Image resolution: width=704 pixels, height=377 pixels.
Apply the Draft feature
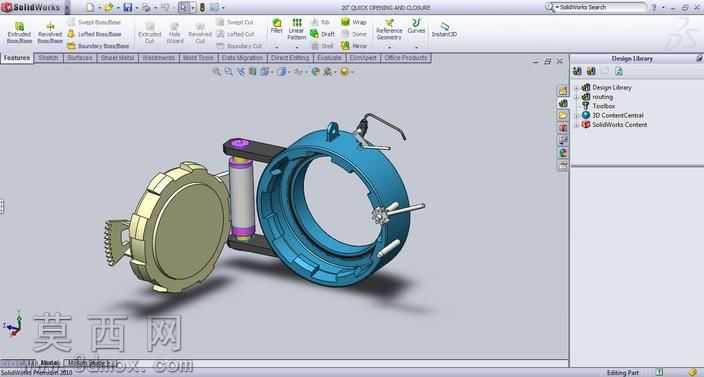click(x=323, y=34)
